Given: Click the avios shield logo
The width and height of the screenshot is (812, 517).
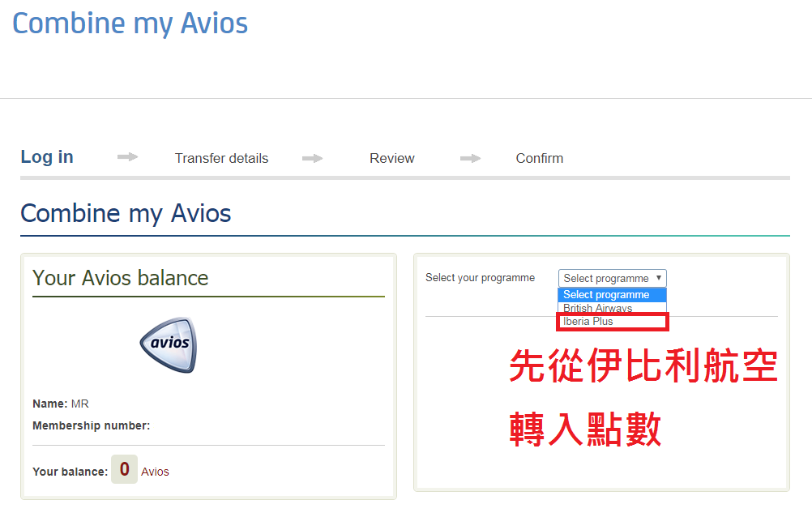Looking at the screenshot, I should click(x=169, y=344).
